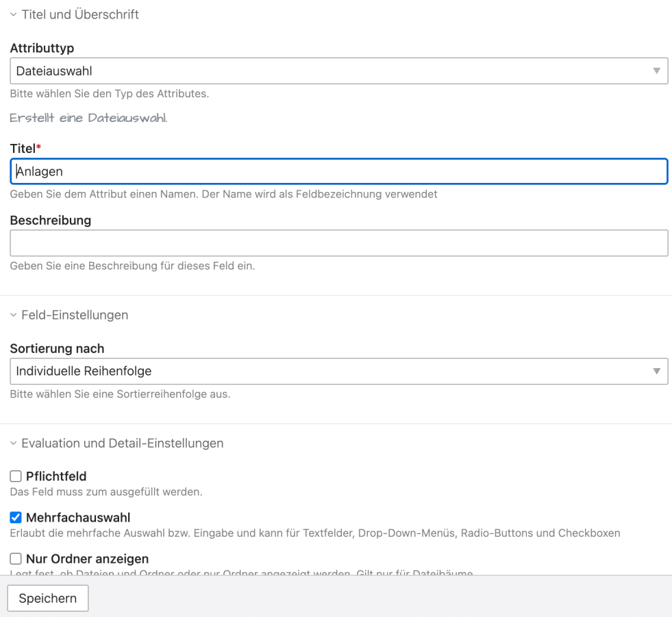Collapse Evaluation und Detail-Einstellungen section
This screenshot has width=672, height=617.
pyautogui.click(x=122, y=444)
